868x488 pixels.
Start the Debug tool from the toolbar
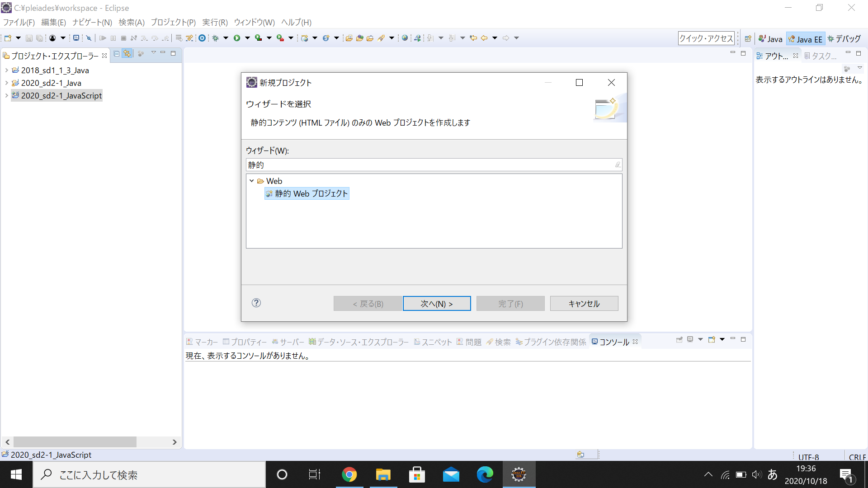click(x=214, y=38)
